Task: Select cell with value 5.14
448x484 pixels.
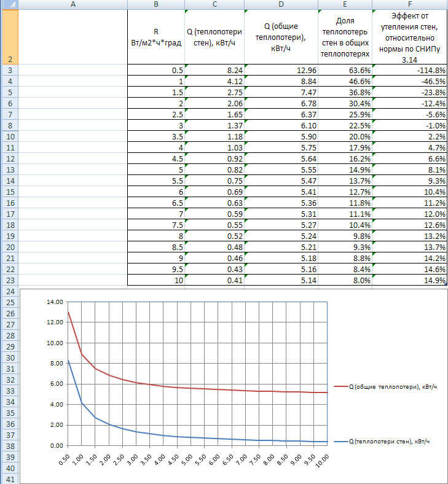Action: tap(281, 280)
